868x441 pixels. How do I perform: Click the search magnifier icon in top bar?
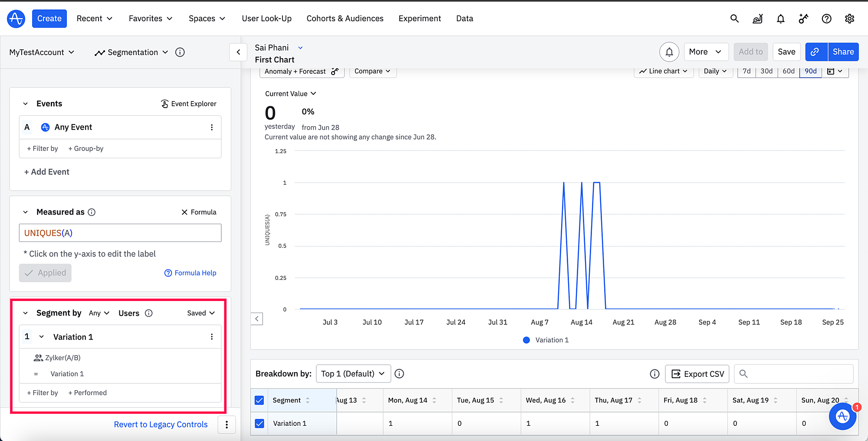[734, 19]
